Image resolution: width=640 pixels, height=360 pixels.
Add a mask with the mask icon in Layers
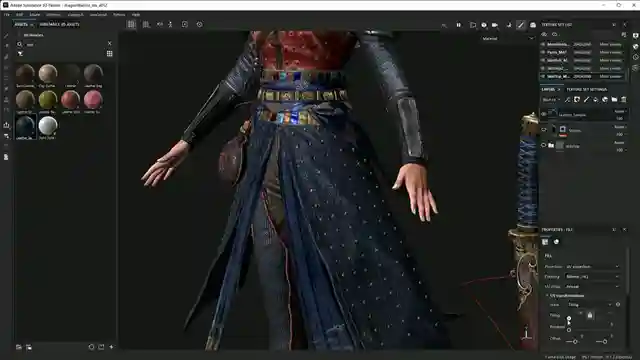(577, 100)
